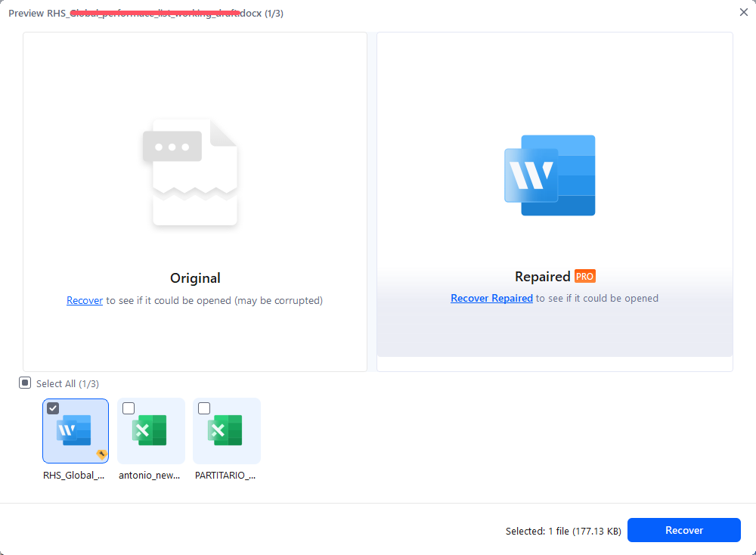Viewport: 756px width, 555px height.
Task: Click the PARTITARIO_... file name
Action: [x=225, y=476]
